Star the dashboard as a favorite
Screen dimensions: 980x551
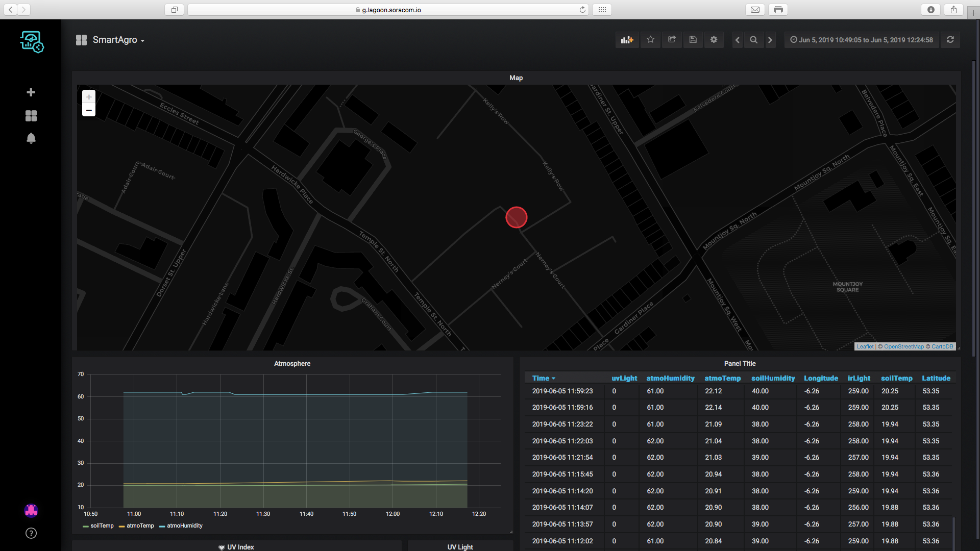tap(650, 40)
